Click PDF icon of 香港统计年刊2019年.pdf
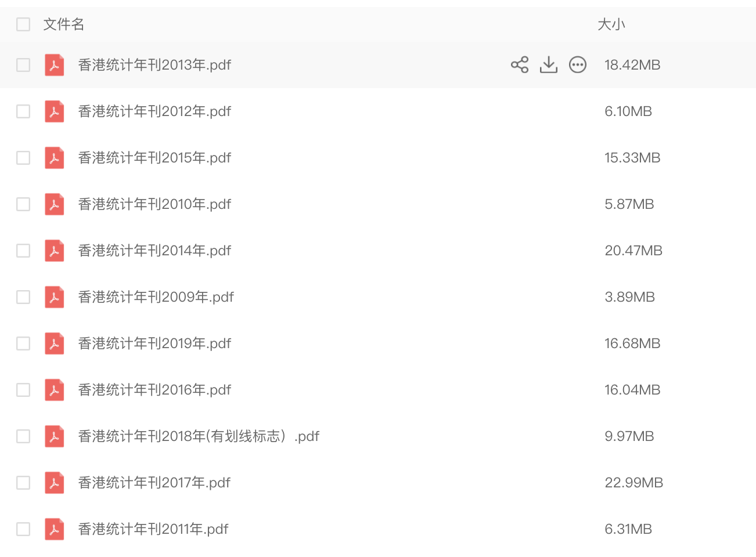The height and width of the screenshot is (557, 756). (x=55, y=343)
